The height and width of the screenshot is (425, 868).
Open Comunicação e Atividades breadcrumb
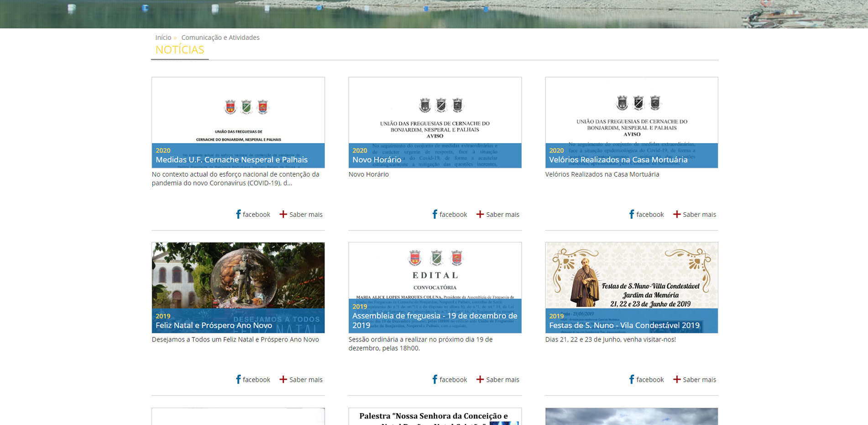pos(220,37)
